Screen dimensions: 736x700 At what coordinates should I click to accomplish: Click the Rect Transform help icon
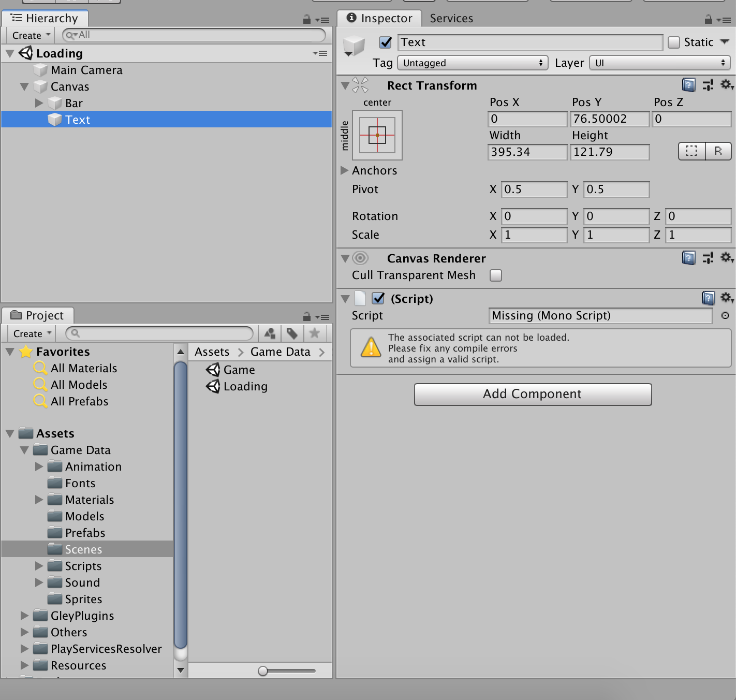(x=688, y=85)
